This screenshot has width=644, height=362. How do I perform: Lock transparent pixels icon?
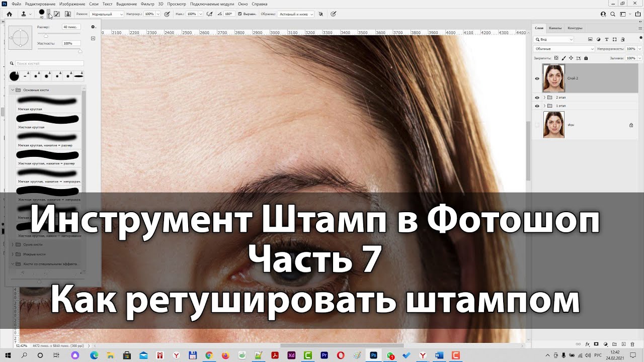(555, 58)
